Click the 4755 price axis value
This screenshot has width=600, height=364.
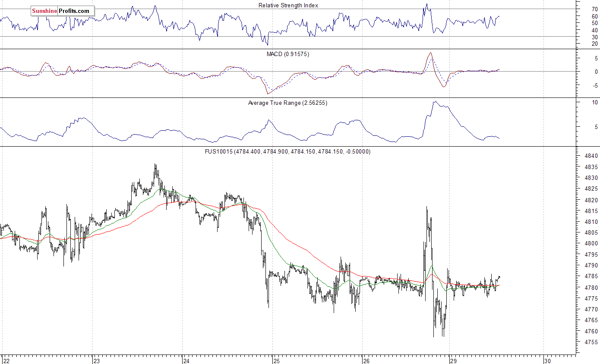[592, 342]
